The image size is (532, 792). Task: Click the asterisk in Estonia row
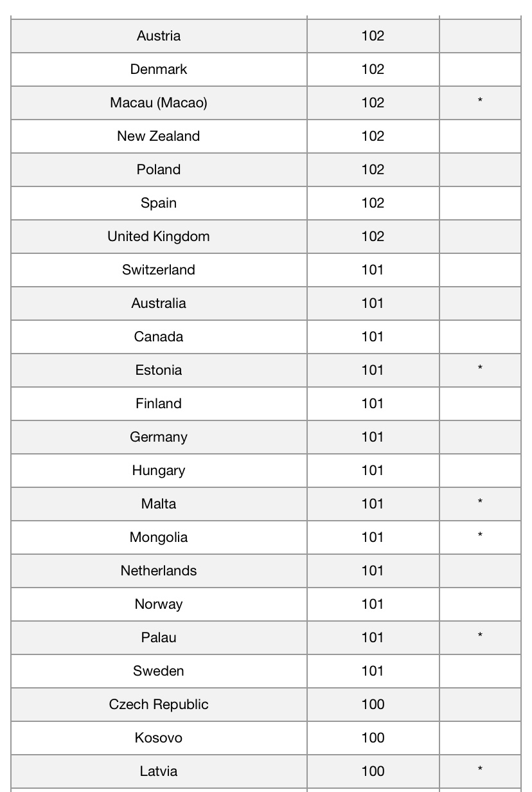[480, 368]
